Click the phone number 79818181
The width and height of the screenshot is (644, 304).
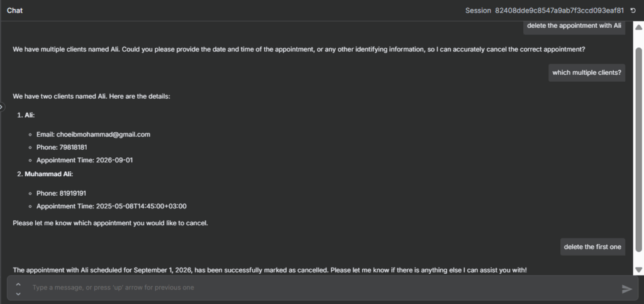point(73,147)
